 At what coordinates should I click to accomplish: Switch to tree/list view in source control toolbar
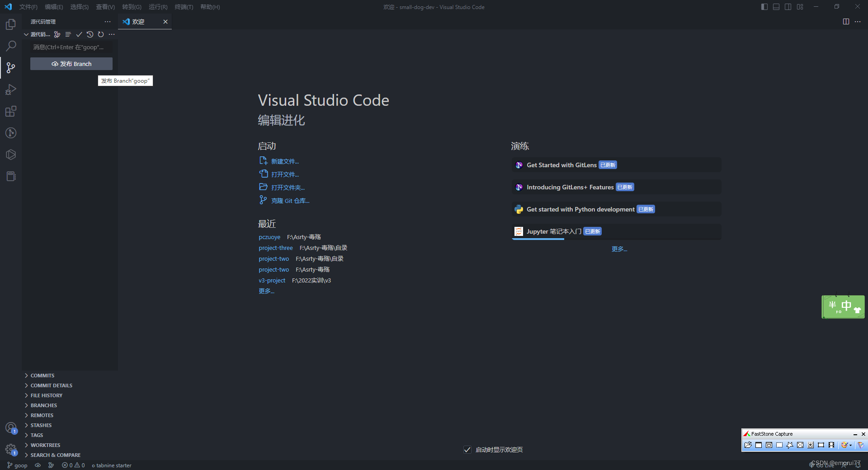pyautogui.click(x=68, y=34)
